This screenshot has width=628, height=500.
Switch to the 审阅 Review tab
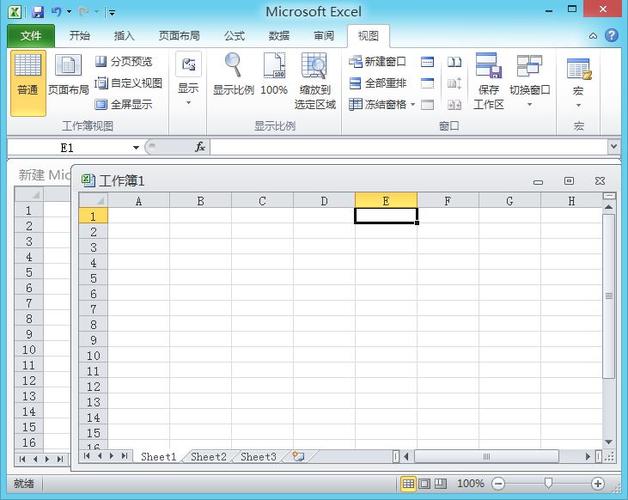pyautogui.click(x=324, y=36)
